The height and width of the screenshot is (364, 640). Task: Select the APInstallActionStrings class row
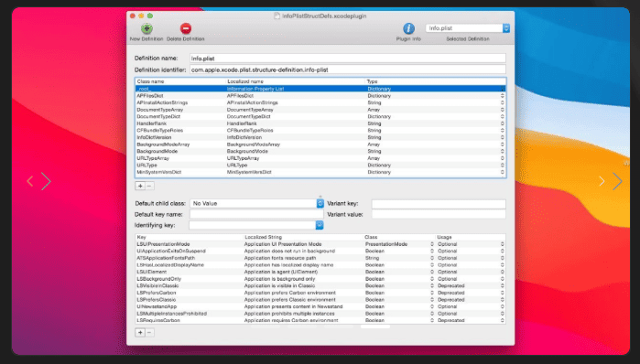[x=320, y=102]
